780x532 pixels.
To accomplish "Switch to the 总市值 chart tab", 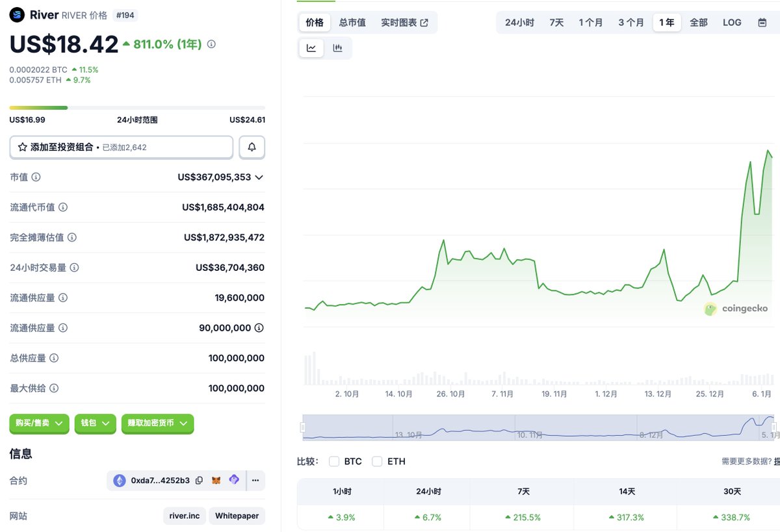I will [x=352, y=23].
